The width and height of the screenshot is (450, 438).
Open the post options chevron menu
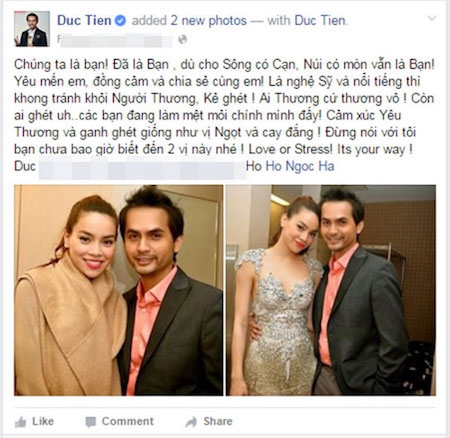(x=432, y=18)
